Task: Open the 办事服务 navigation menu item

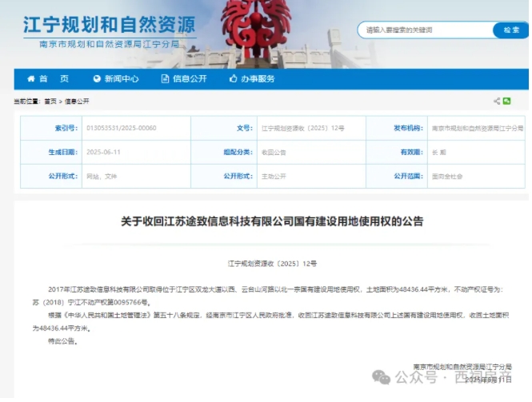Action: [258, 79]
